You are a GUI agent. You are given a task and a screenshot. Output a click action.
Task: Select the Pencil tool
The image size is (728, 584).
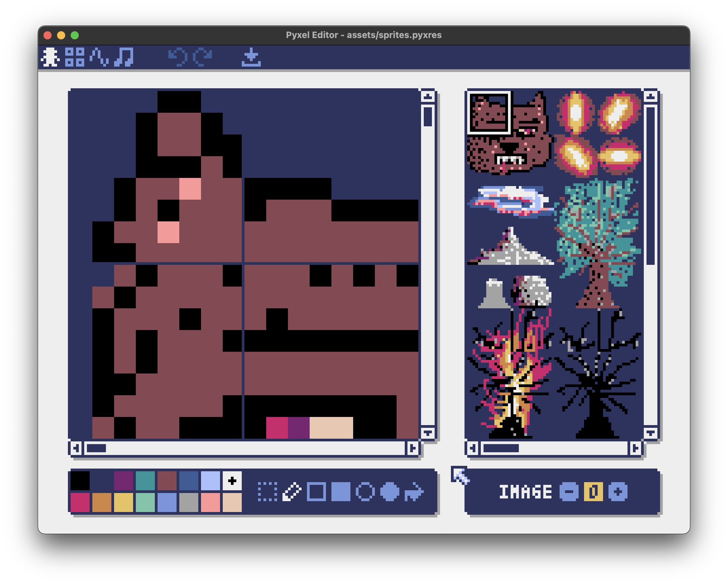pyautogui.click(x=292, y=491)
